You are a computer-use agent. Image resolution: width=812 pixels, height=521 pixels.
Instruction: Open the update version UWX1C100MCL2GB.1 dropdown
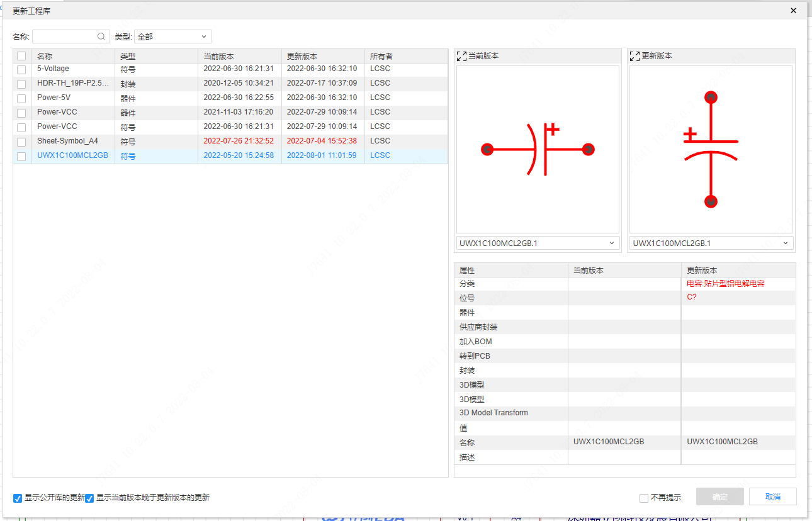point(711,243)
